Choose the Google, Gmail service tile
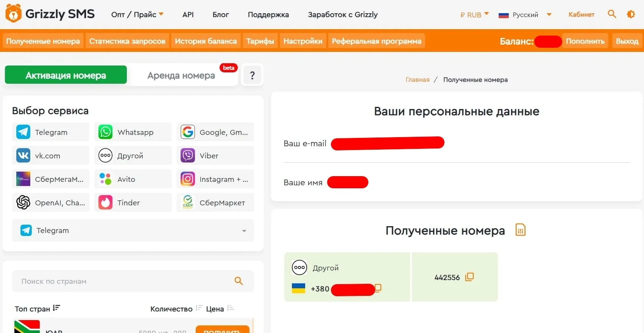This screenshot has width=644, height=333. [215, 132]
